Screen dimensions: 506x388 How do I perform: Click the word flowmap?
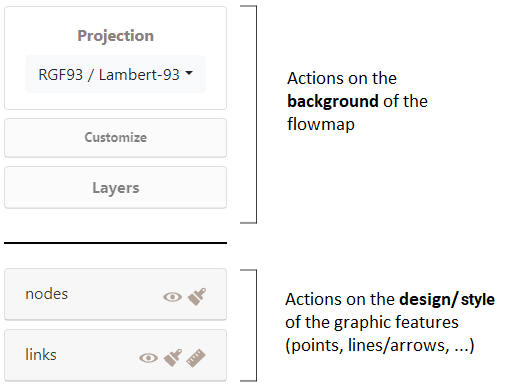coord(321,124)
